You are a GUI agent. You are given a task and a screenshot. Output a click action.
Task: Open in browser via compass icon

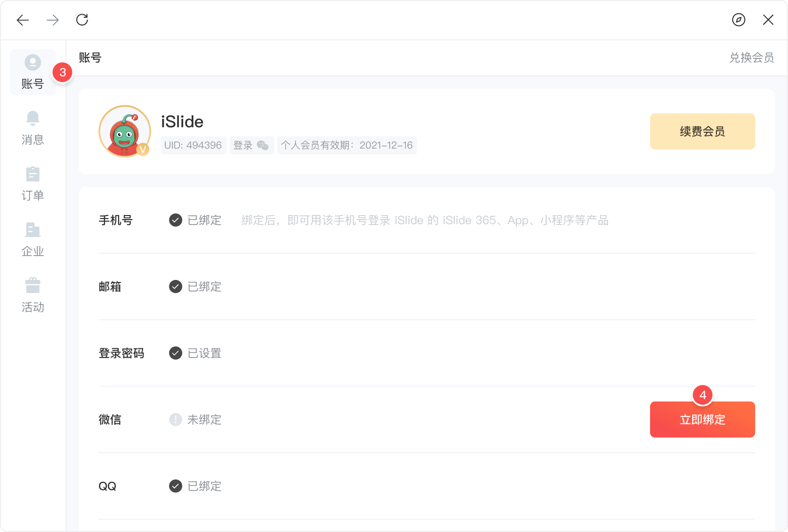point(738,20)
